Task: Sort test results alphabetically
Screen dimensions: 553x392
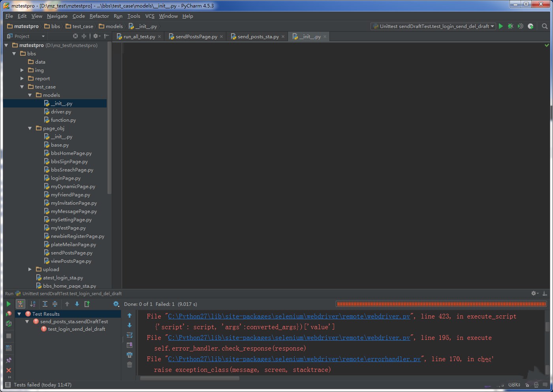Action: (x=33, y=304)
